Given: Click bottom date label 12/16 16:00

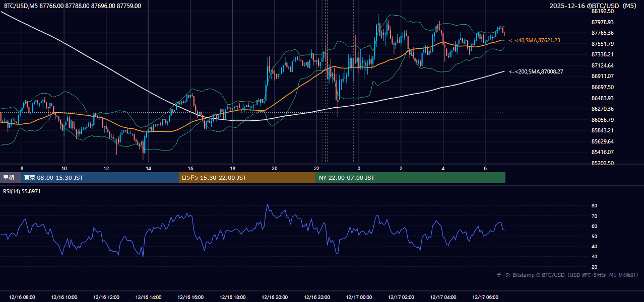Looking at the screenshot, I should 190,297.
